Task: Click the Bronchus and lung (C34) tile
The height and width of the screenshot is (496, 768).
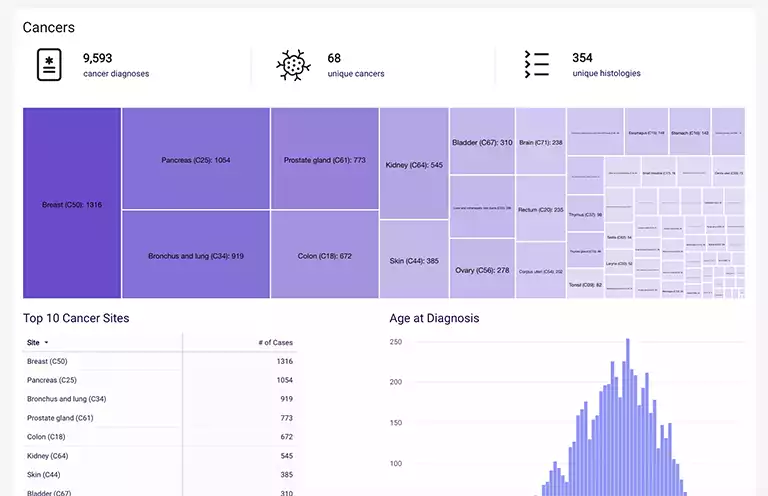Action: point(196,255)
